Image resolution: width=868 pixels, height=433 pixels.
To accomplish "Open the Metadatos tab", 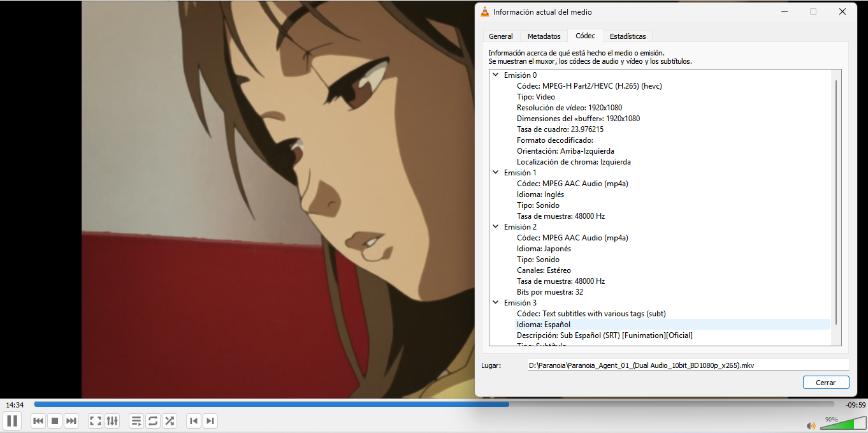I will [544, 36].
